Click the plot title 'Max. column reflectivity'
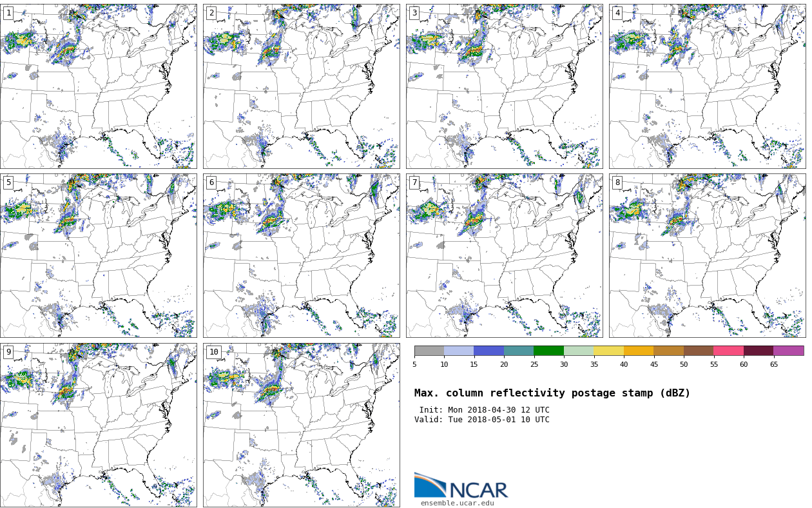The image size is (812, 508). (x=552, y=393)
